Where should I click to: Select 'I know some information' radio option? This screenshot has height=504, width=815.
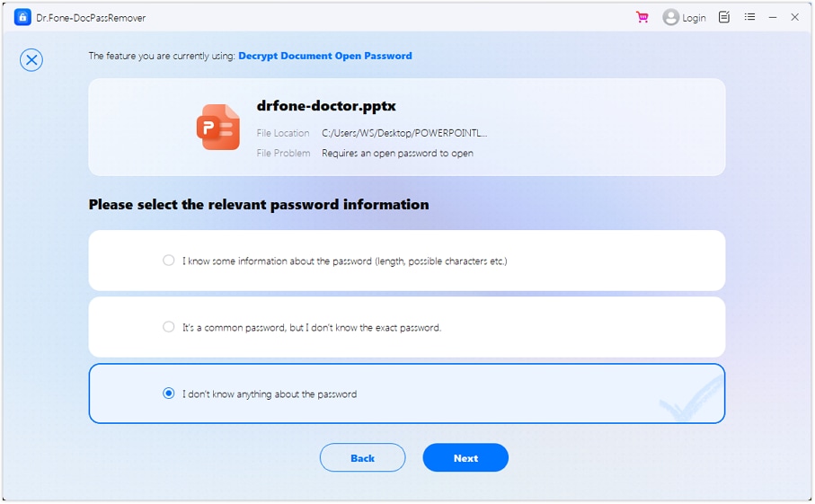(x=168, y=261)
